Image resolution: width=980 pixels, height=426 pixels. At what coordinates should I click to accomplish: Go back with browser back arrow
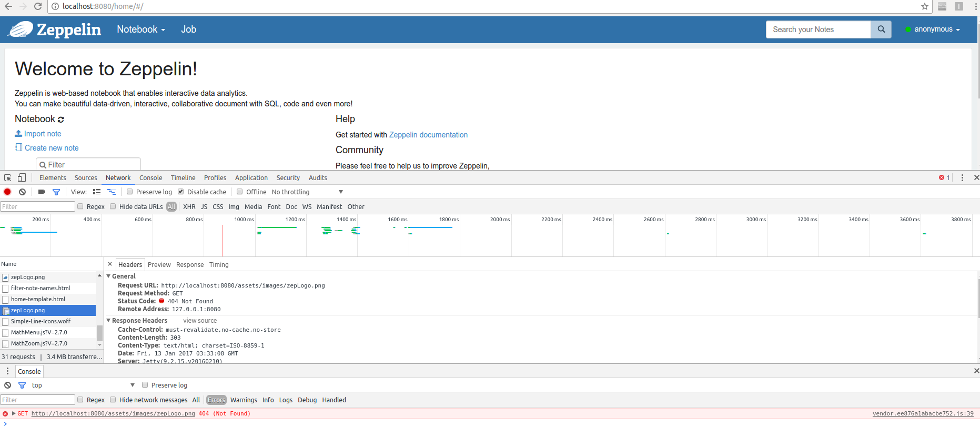(8, 6)
